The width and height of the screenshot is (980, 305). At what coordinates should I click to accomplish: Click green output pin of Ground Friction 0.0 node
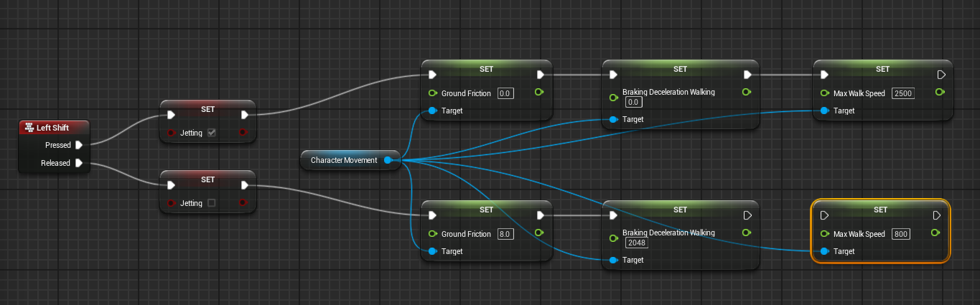(x=539, y=93)
